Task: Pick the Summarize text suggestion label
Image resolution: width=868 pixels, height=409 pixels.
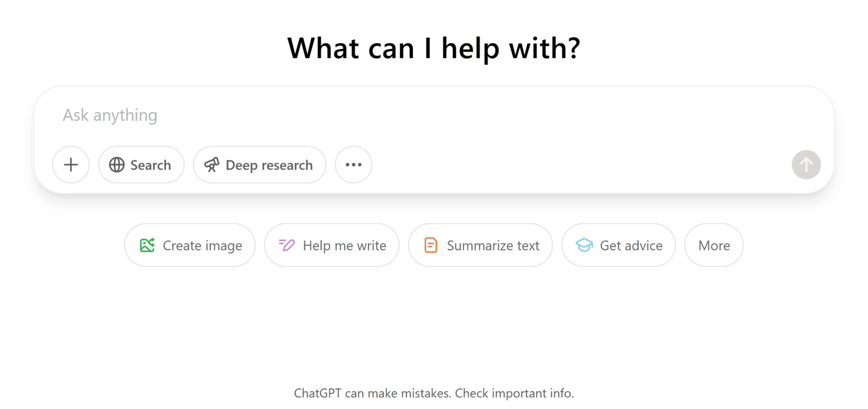Action: pyautogui.click(x=493, y=246)
